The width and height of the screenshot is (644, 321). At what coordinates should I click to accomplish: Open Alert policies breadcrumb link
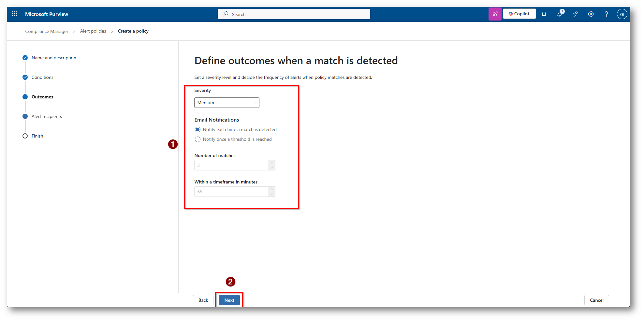pyautogui.click(x=93, y=31)
